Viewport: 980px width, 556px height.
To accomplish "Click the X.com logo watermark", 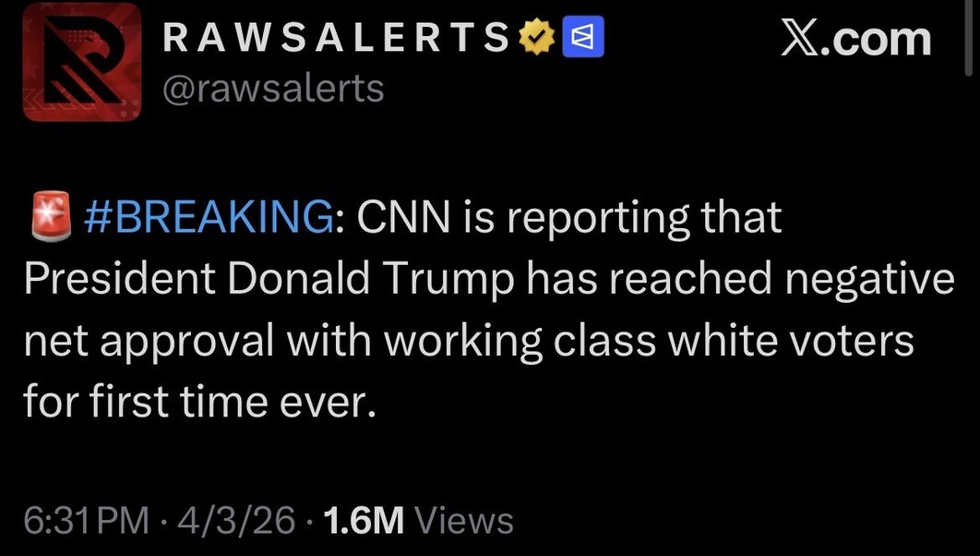I will [855, 39].
